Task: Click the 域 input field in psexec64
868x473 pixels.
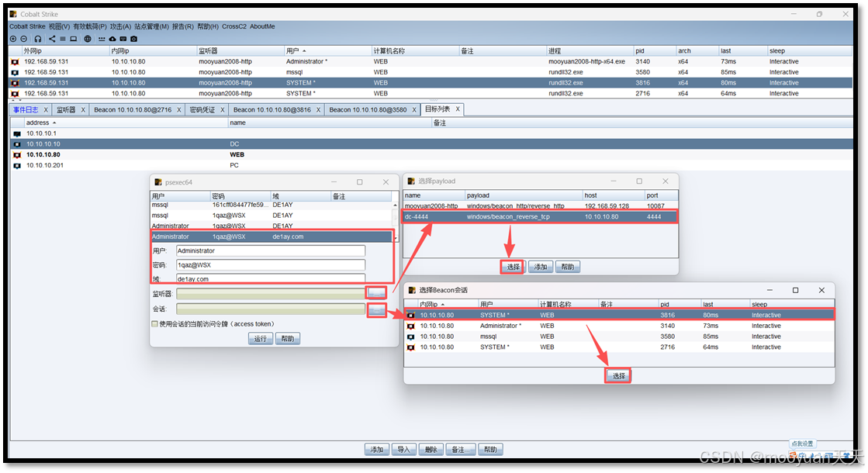Action: 271,278
